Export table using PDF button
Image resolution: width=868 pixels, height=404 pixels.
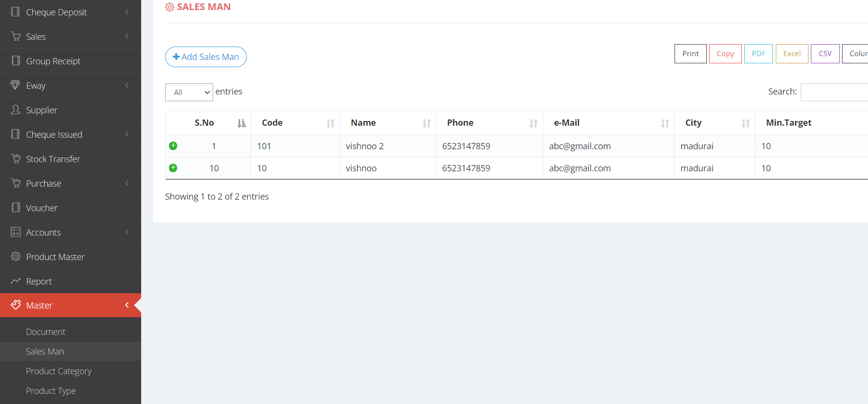click(758, 54)
